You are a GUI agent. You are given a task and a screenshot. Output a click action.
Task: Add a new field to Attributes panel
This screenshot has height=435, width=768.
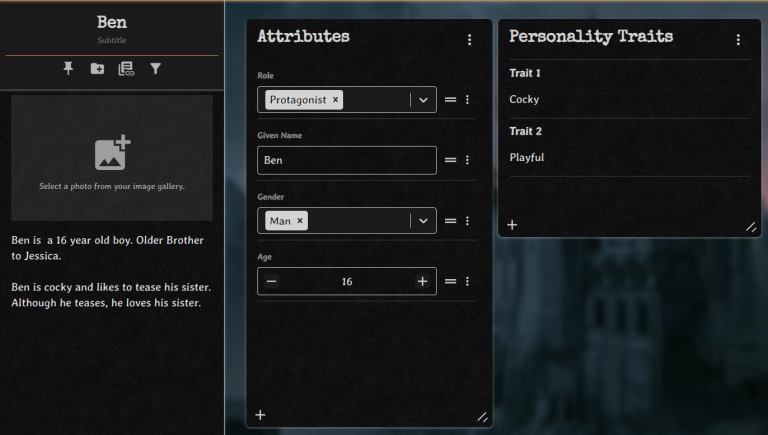[x=260, y=415]
